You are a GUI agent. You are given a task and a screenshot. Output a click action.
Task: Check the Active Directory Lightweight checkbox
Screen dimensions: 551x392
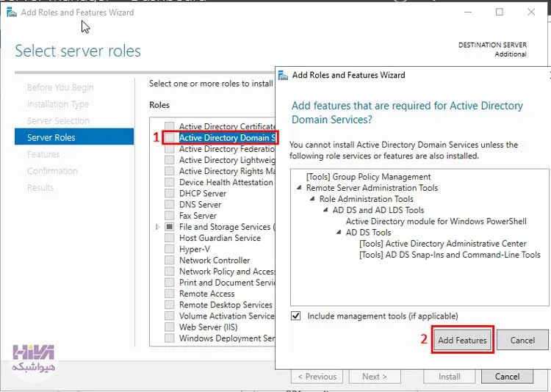click(170, 160)
